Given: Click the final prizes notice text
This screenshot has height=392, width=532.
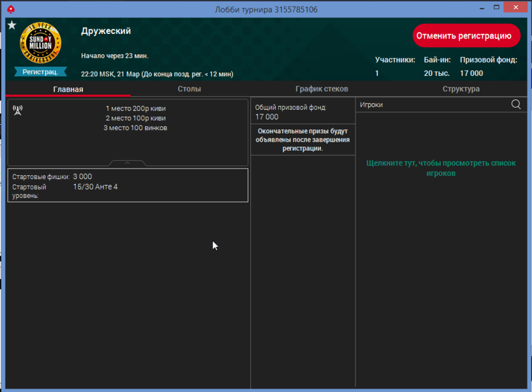Looking at the screenshot, I should pyautogui.click(x=303, y=140).
